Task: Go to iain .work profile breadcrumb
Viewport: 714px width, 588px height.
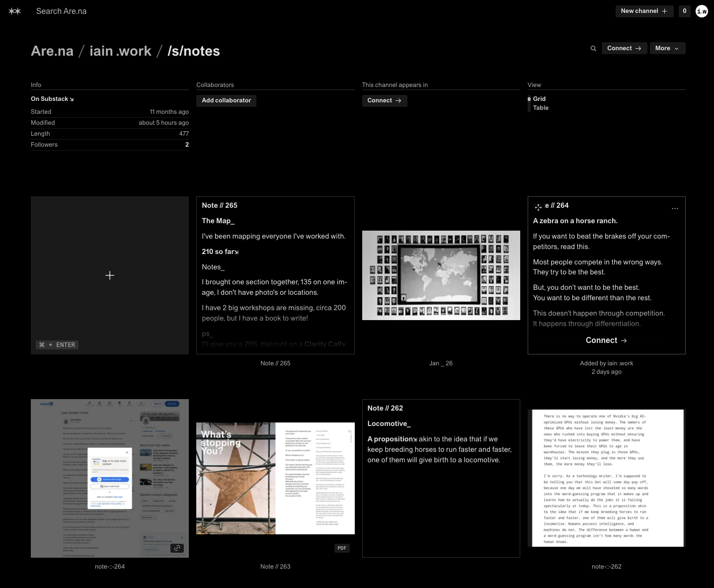Action: 120,51
